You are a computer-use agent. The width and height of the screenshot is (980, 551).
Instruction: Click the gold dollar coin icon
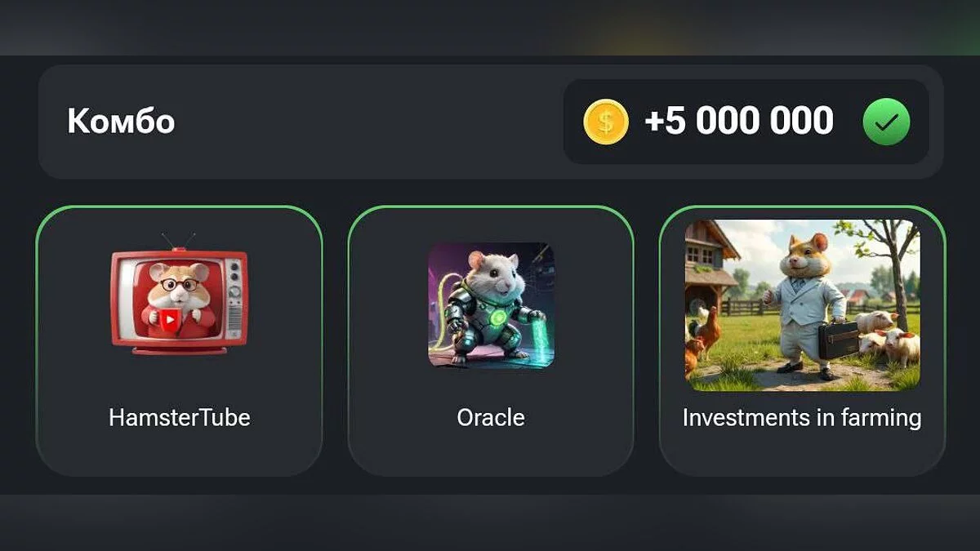point(606,122)
